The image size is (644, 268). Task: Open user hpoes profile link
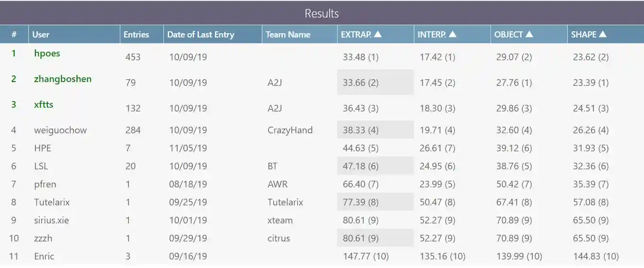coord(47,53)
